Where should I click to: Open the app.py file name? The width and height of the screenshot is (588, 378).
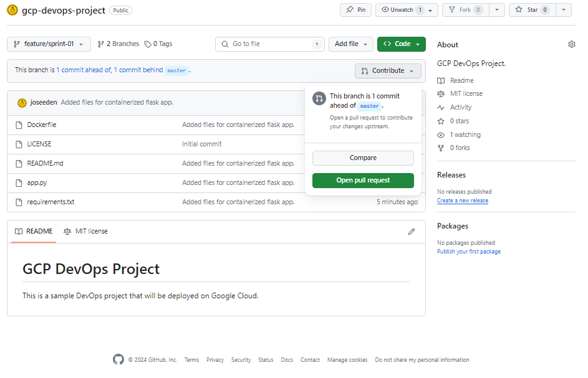[x=37, y=183]
